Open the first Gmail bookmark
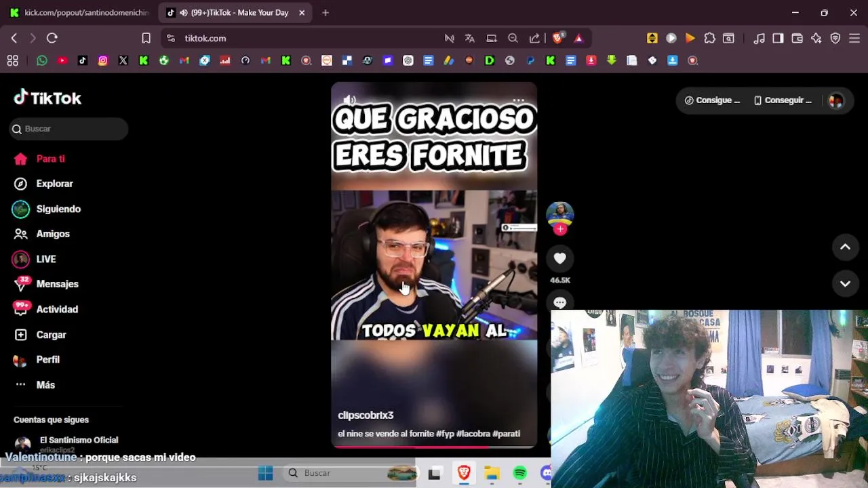 pyautogui.click(x=184, y=60)
